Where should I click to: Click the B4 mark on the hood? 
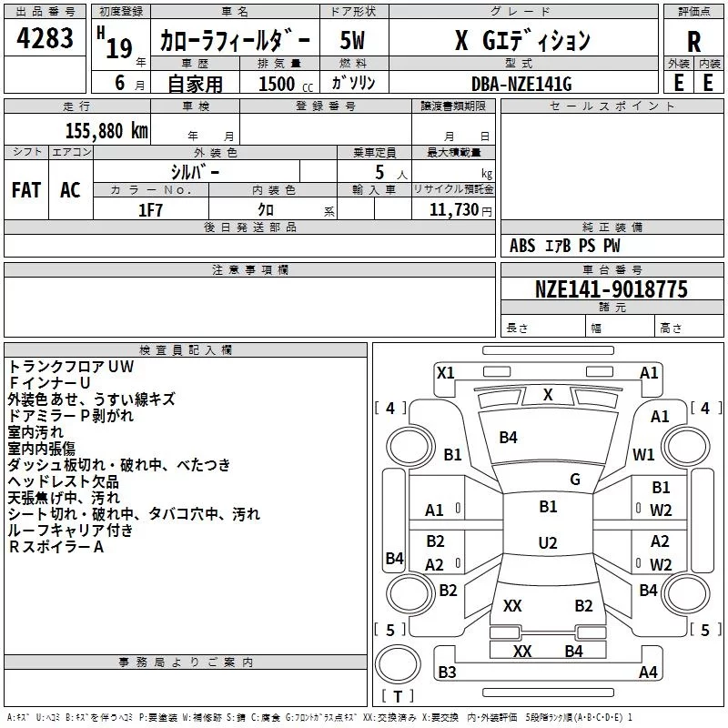[x=508, y=438]
